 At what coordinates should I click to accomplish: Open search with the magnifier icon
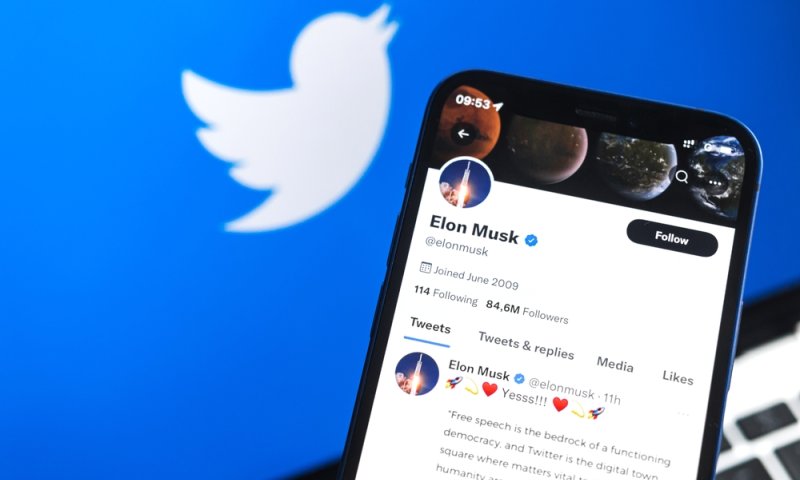(x=682, y=177)
